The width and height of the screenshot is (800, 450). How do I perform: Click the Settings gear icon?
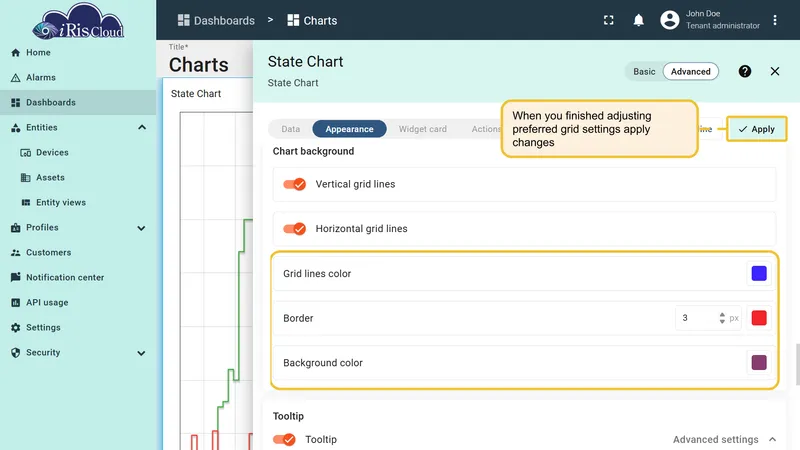(x=15, y=328)
